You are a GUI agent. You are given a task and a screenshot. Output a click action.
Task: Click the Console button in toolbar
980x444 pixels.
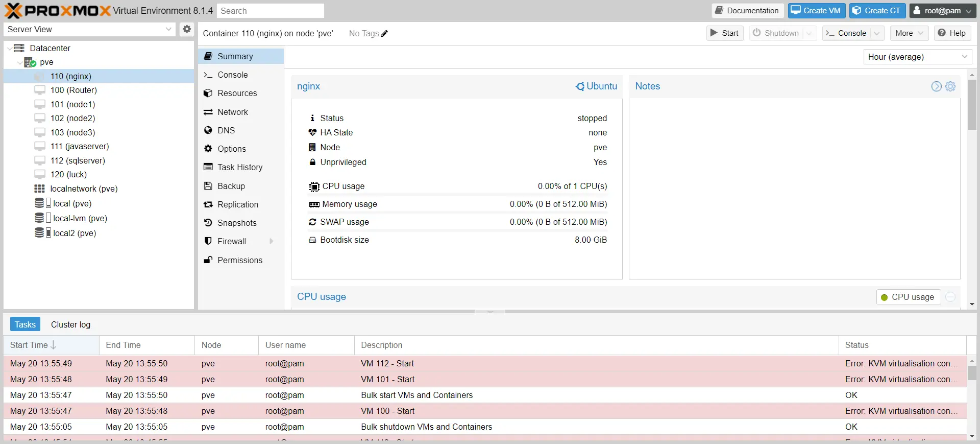(846, 33)
